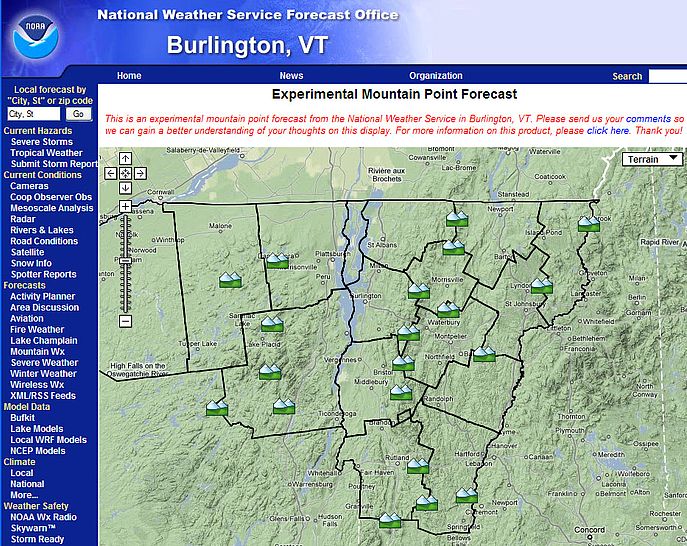Open Winter Weather link
Screen dimensions: 687x546
tap(43, 374)
